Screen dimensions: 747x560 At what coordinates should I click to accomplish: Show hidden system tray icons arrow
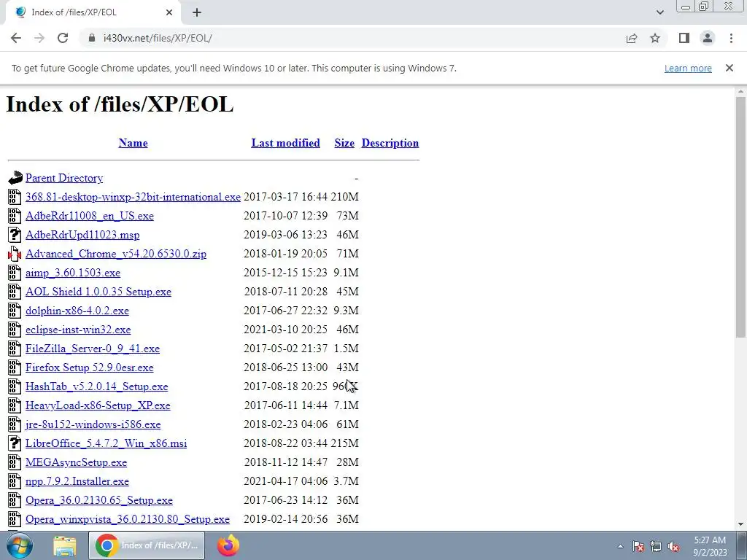[x=620, y=546]
